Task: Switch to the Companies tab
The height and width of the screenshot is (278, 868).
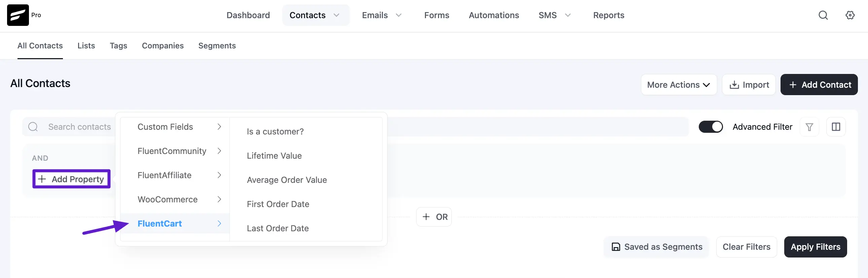Action: tap(163, 46)
